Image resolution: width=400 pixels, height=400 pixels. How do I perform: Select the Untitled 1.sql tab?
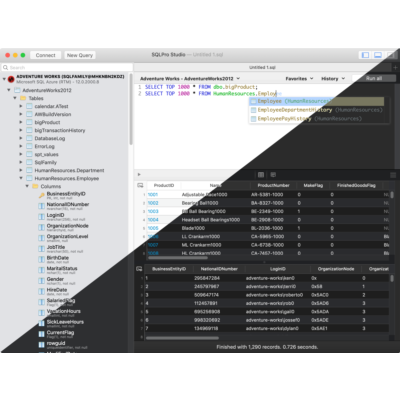[x=262, y=67]
